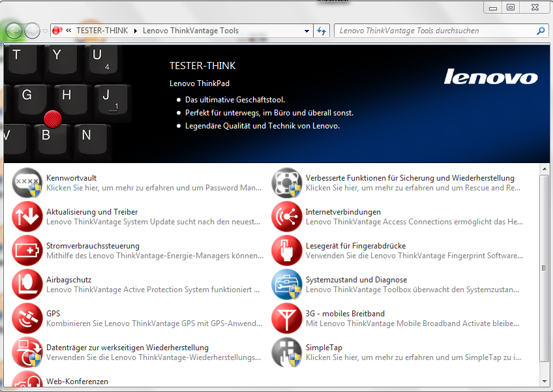Image resolution: width=553 pixels, height=392 pixels.
Task: Click the SimpleTap description text
Action: [x=413, y=357]
